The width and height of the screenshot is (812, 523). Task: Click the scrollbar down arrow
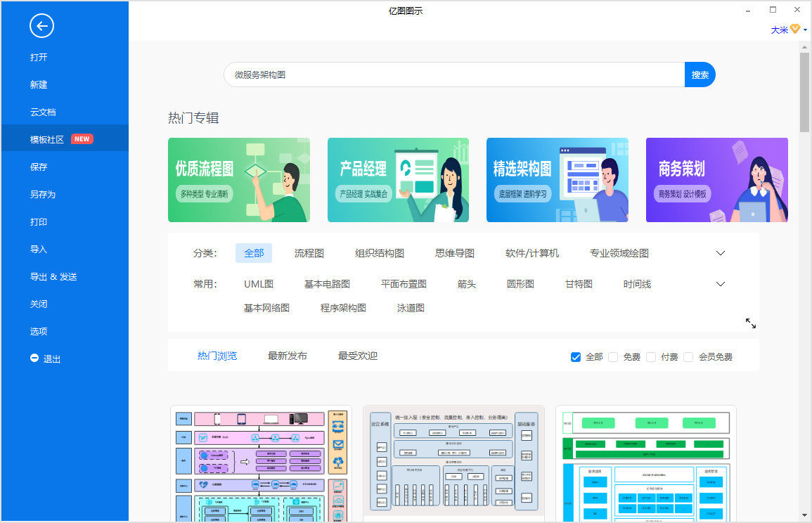pyautogui.click(x=804, y=515)
